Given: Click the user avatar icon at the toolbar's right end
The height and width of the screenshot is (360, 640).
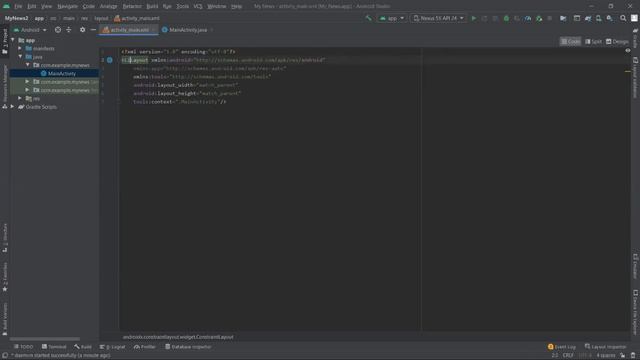Looking at the screenshot, I should point(634,18).
